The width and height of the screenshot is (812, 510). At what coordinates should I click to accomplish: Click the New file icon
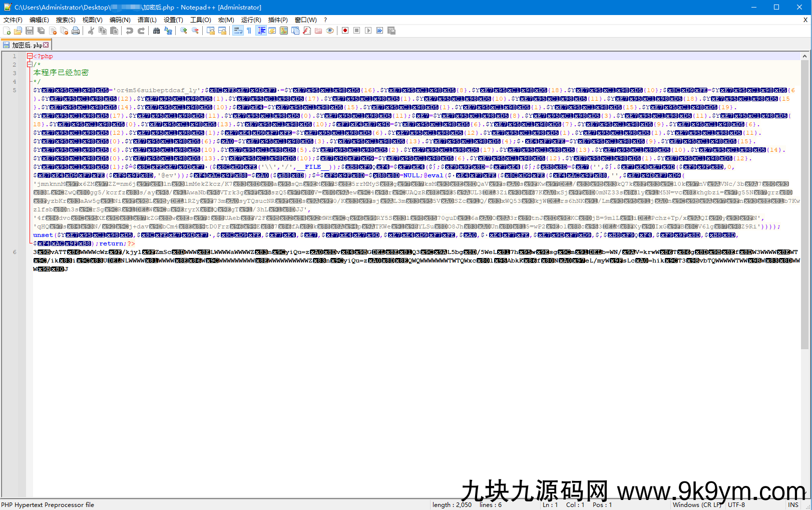7,31
